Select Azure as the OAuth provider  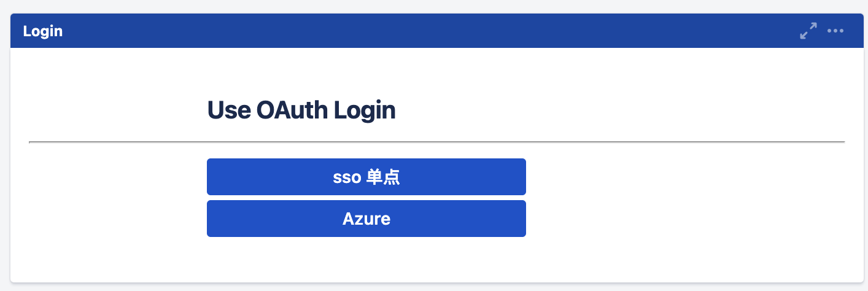[x=366, y=219]
